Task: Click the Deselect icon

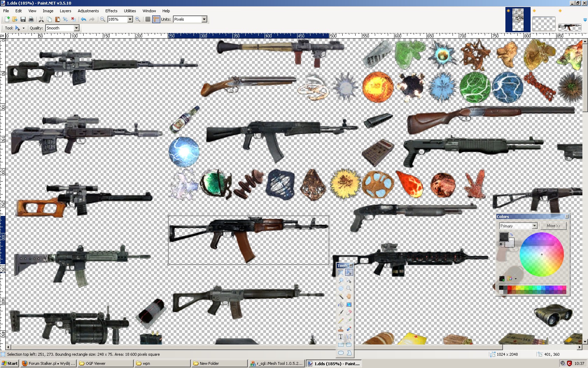Action: (x=73, y=19)
